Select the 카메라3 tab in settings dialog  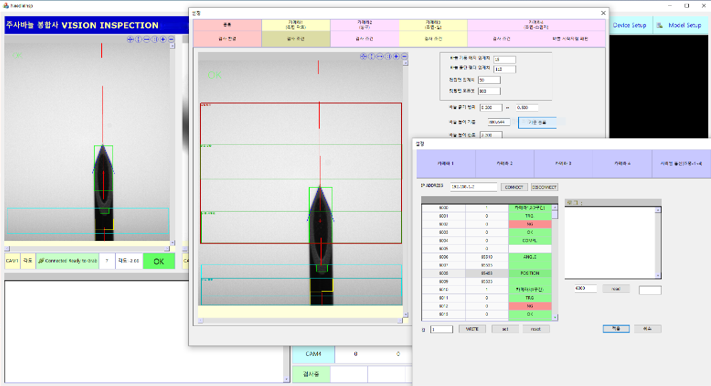tap(433, 25)
